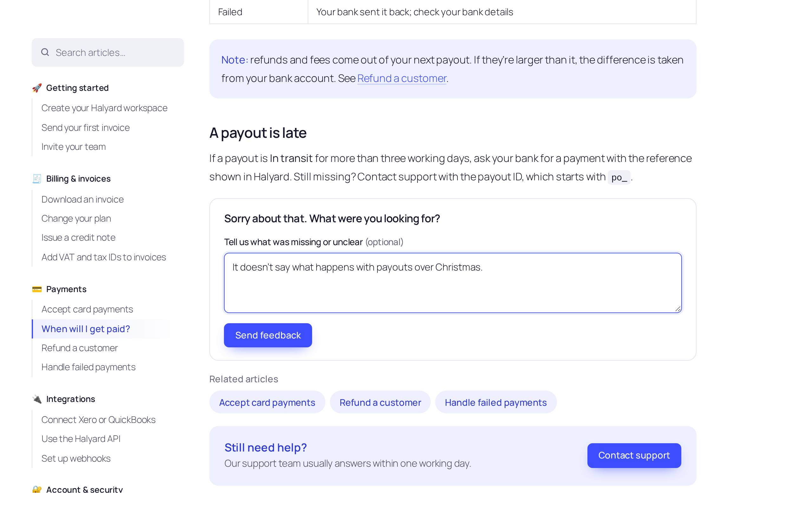This screenshot has height=508, width=812.
Task: Click into the feedback text area
Action: click(453, 283)
